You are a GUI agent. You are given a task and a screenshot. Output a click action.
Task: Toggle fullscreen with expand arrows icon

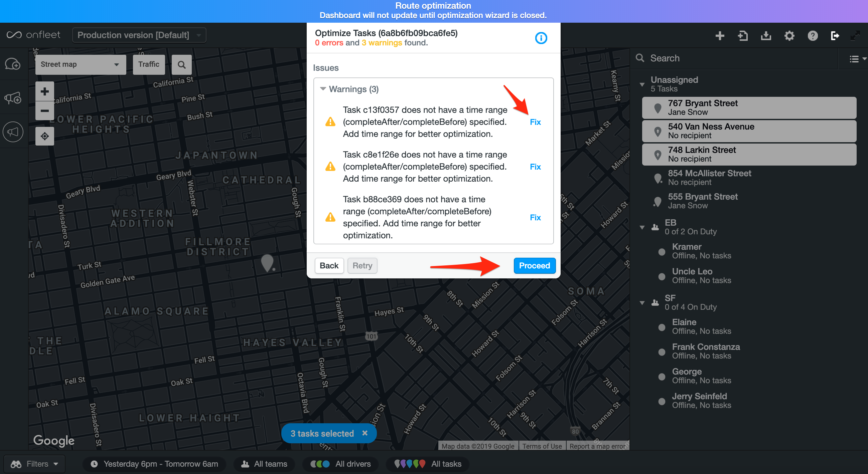tap(855, 36)
